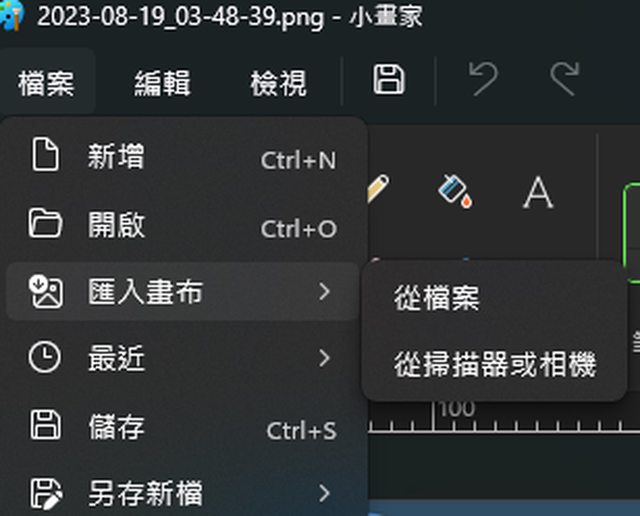Choose 從掃描器或相機 option
The image size is (640, 516).
coord(494,364)
